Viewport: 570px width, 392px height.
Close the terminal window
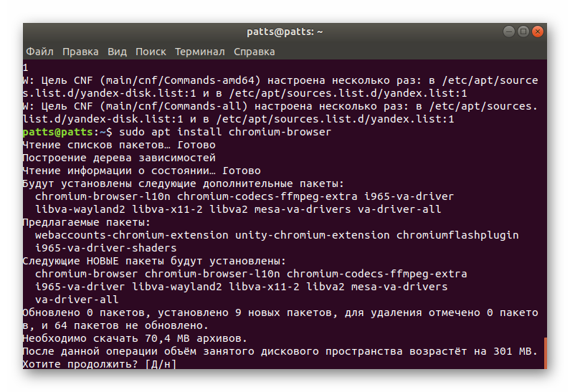(x=538, y=32)
